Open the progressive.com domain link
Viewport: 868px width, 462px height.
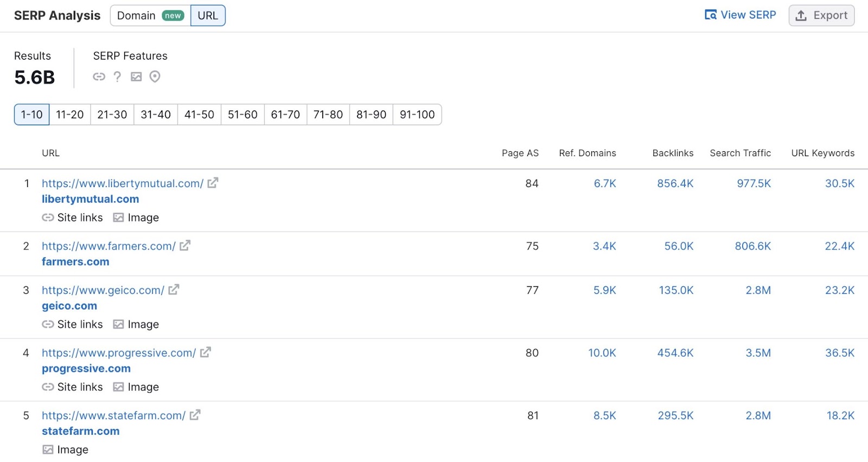click(x=86, y=369)
